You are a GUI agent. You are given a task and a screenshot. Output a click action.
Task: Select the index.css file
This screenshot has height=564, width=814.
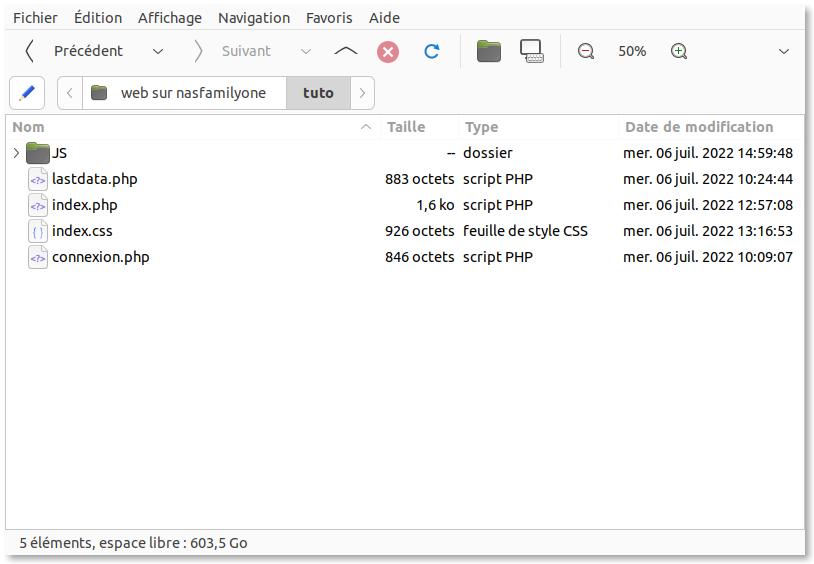82,231
